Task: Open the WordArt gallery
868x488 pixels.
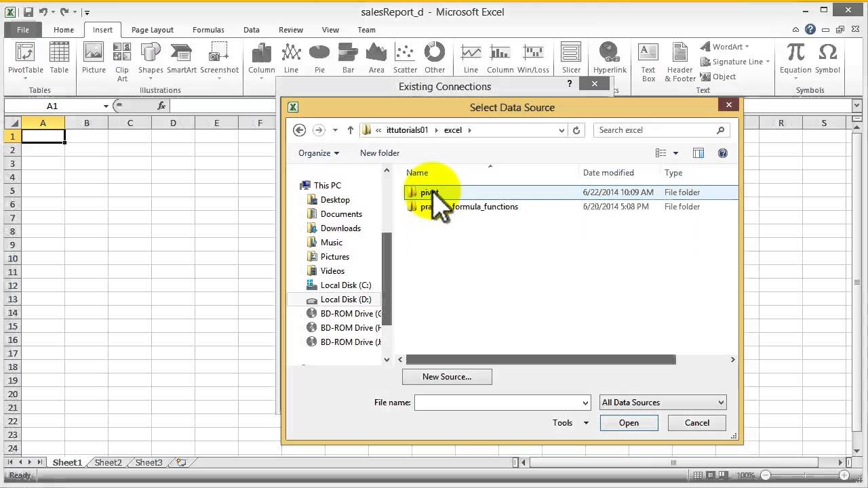Action: tap(725, 47)
